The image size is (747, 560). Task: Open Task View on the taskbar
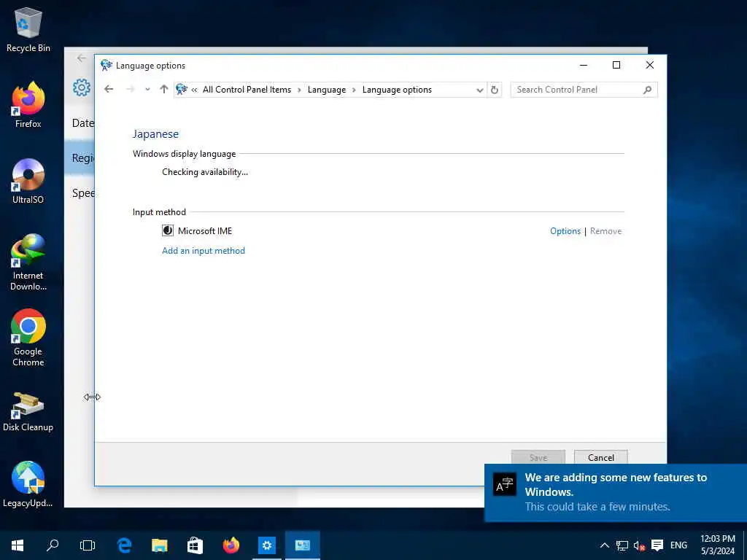pos(88,545)
